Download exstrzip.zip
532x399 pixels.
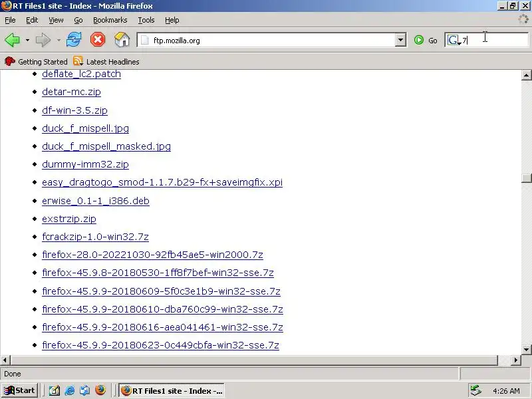tap(69, 219)
